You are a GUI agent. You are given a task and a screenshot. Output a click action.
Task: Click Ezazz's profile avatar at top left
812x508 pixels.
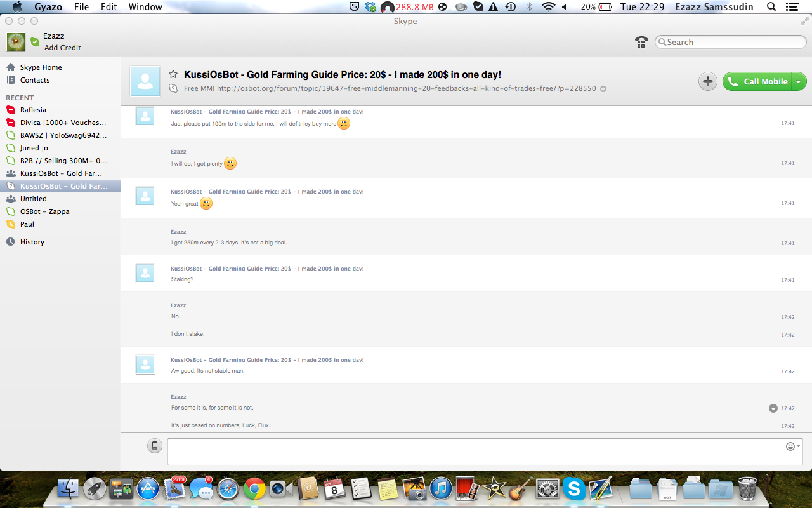pos(16,42)
